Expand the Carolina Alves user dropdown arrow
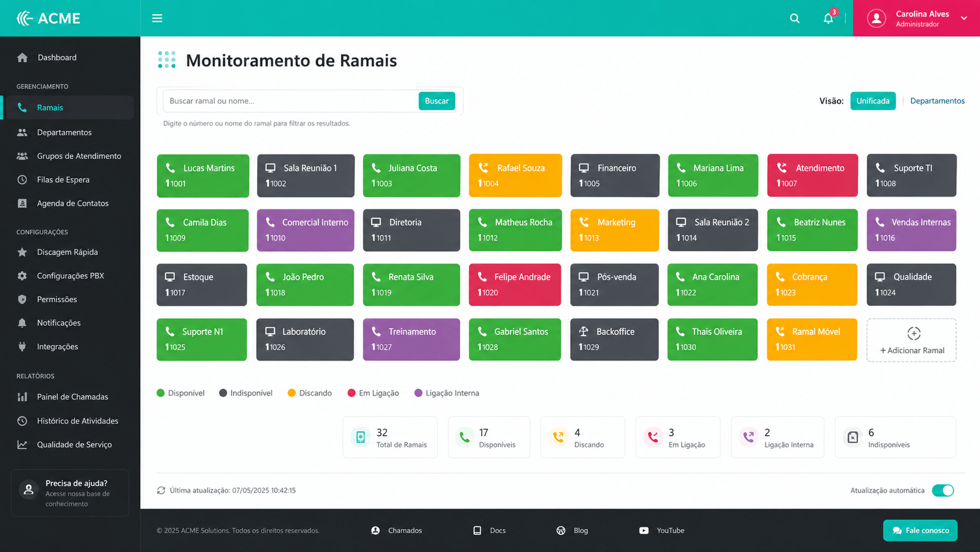The width and height of the screenshot is (980, 552). click(x=964, y=18)
